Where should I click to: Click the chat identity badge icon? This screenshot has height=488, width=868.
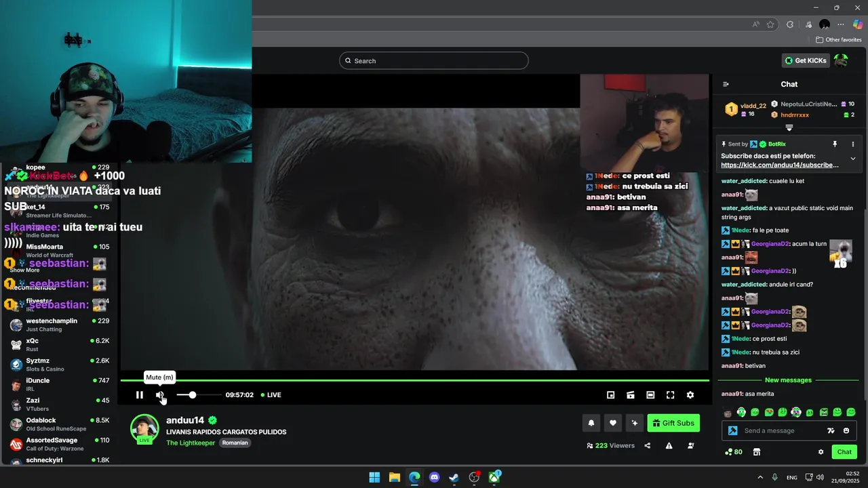(732, 431)
